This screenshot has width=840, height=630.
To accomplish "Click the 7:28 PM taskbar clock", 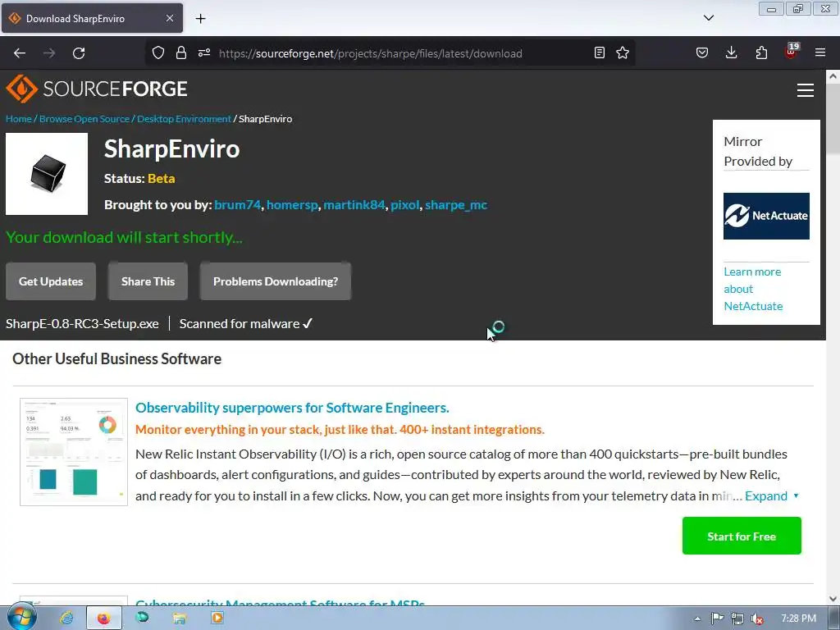I will pyautogui.click(x=798, y=619).
